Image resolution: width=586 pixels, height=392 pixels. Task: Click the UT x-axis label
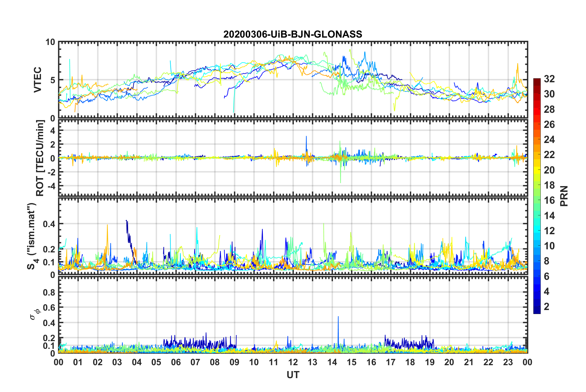[x=293, y=375]
